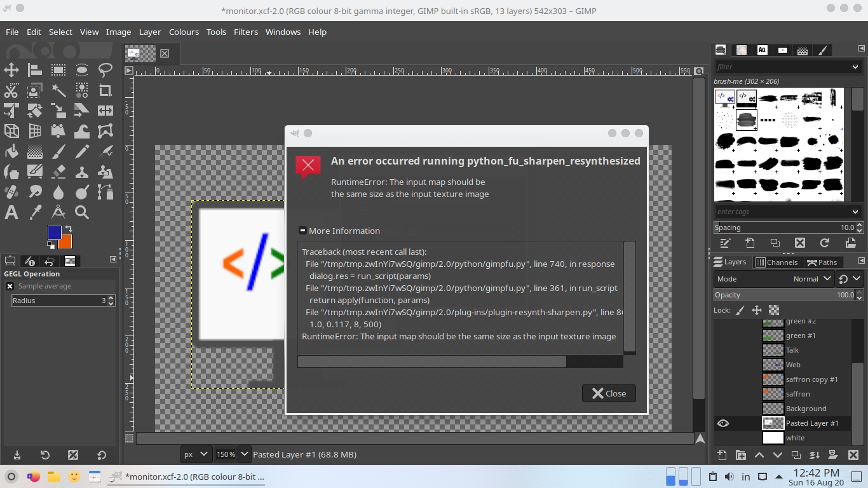Image resolution: width=868 pixels, height=488 pixels.
Task: Open the layer Mode dropdown
Action: (775, 279)
